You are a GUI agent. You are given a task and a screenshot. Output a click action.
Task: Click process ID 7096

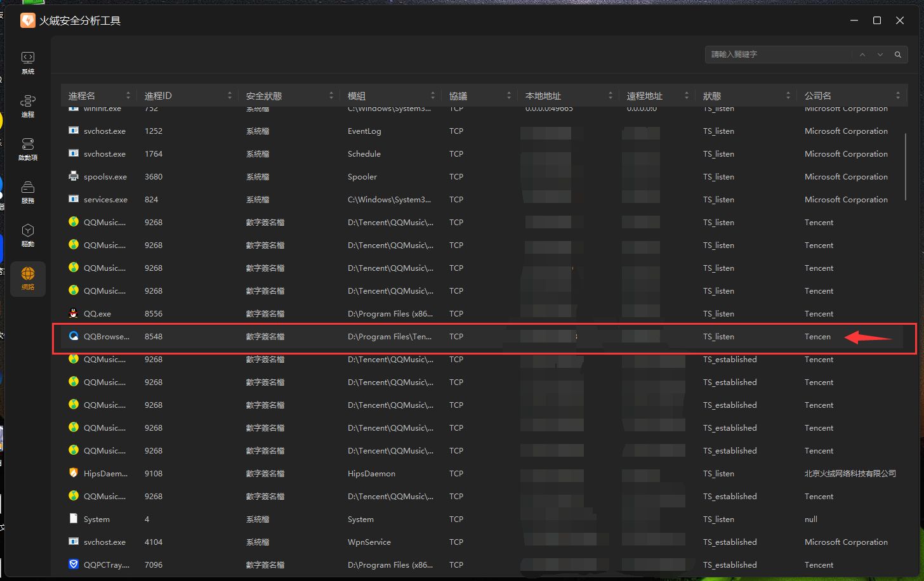tap(154, 565)
